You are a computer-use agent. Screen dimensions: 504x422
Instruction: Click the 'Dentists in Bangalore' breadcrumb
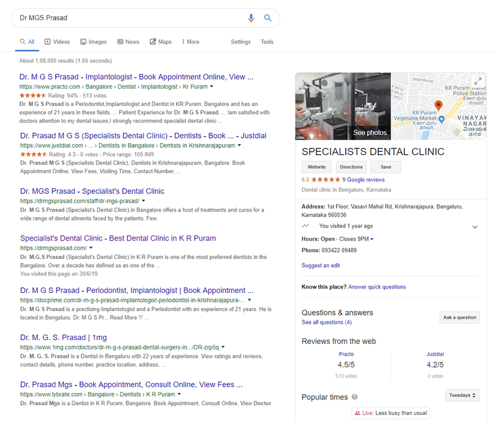click(127, 145)
